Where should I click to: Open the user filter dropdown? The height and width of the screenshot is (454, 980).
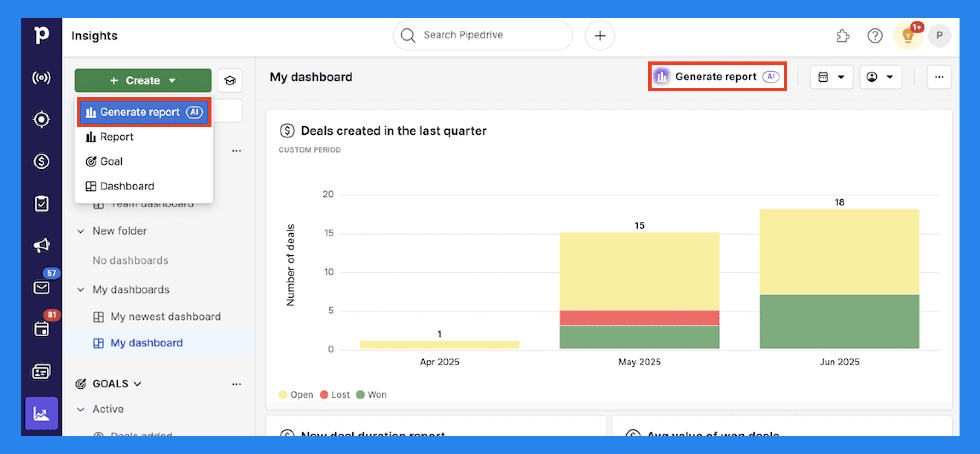click(x=880, y=77)
